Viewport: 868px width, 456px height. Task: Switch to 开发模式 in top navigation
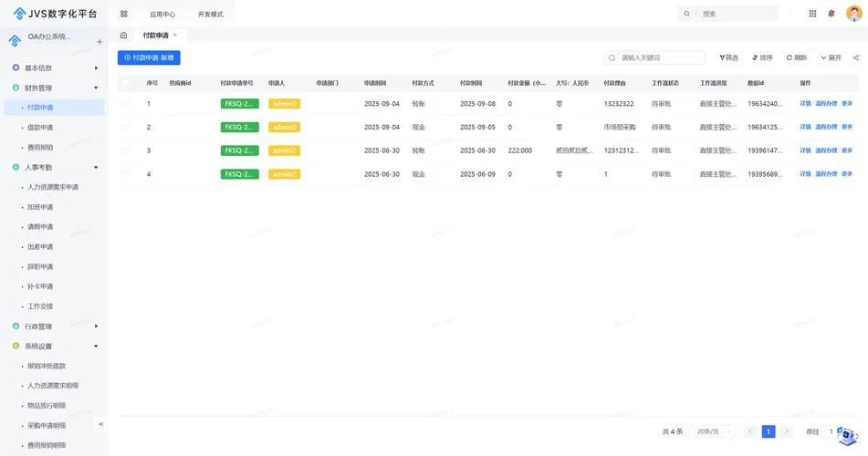coord(210,15)
